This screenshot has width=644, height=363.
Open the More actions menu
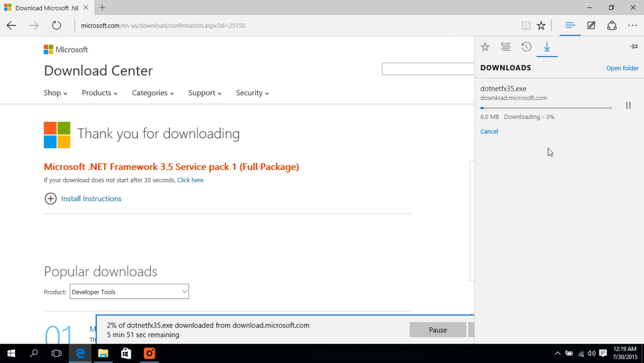(x=633, y=25)
